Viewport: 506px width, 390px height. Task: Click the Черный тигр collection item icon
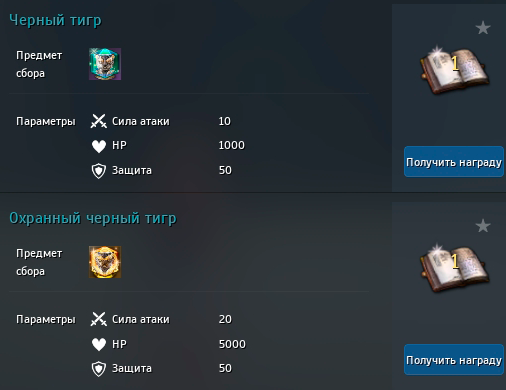tap(105, 64)
